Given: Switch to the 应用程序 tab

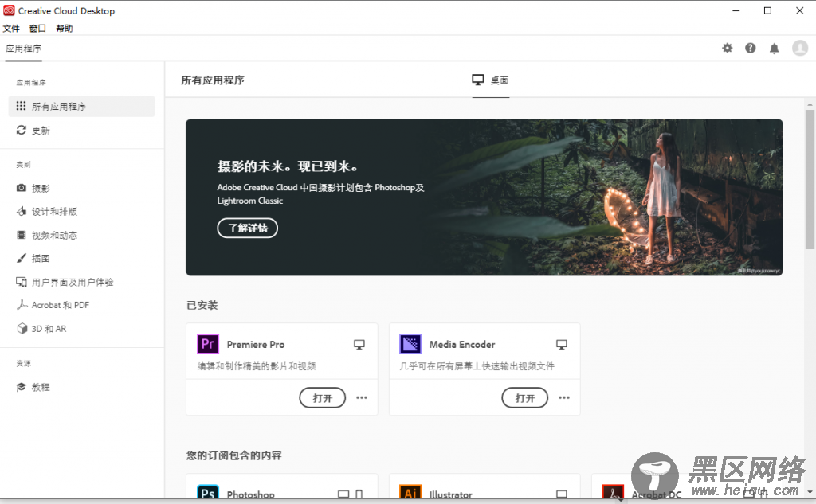Looking at the screenshot, I should 23,49.
